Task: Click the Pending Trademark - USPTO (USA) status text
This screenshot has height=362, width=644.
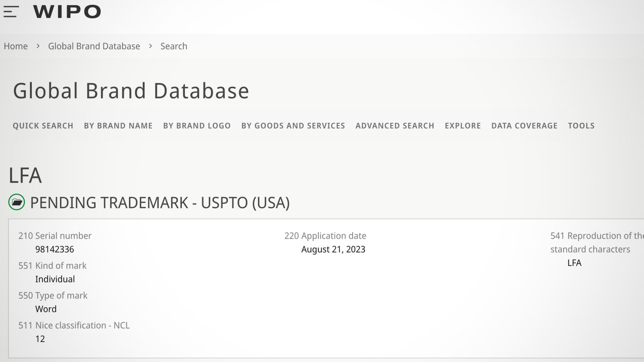Action: [x=160, y=203]
